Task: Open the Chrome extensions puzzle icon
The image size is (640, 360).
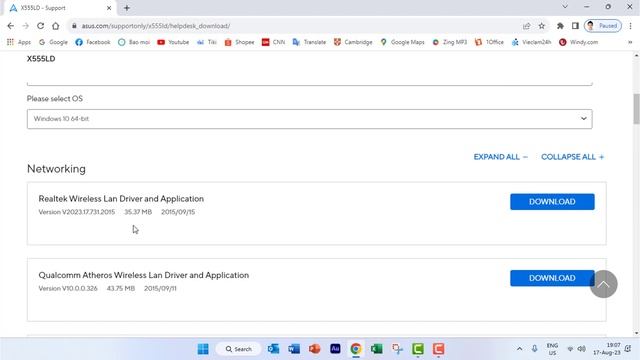Action: pos(560,26)
